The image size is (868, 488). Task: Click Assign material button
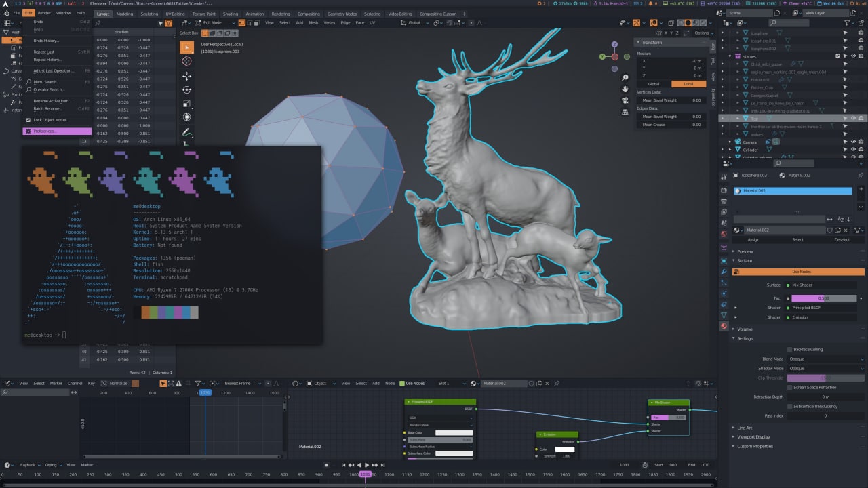[x=753, y=239]
